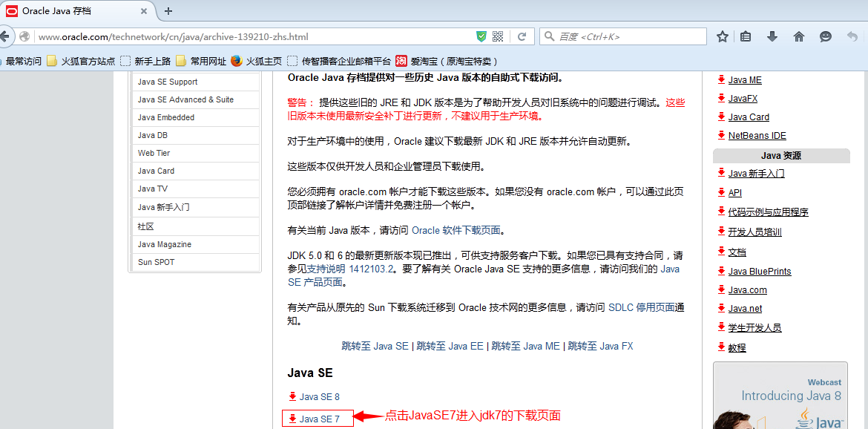Open 代码示例与应用程序 link
The width and height of the screenshot is (868, 429).
click(769, 212)
